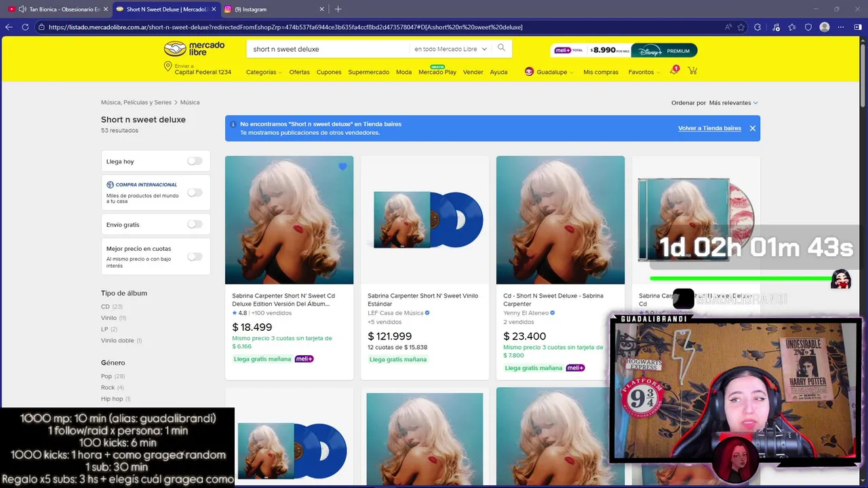Click the verified badge beside LEF Casa de Música
This screenshot has width=868, height=488.
pyautogui.click(x=427, y=313)
